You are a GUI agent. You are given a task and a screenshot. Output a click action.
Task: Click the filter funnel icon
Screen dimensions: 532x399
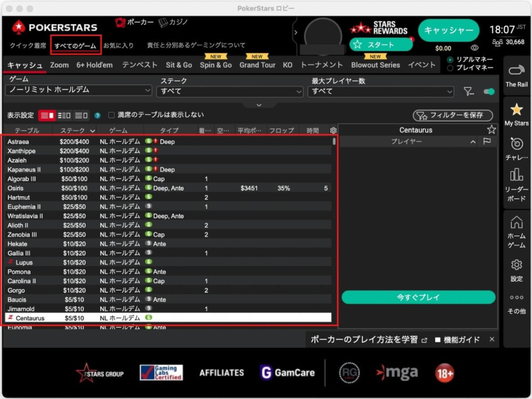(469, 91)
